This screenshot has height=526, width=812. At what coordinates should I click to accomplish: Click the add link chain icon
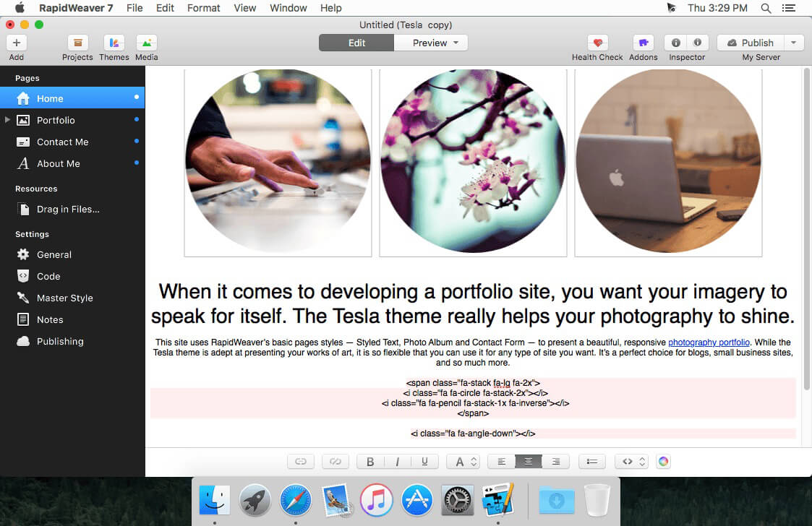(x=301, y=462)
